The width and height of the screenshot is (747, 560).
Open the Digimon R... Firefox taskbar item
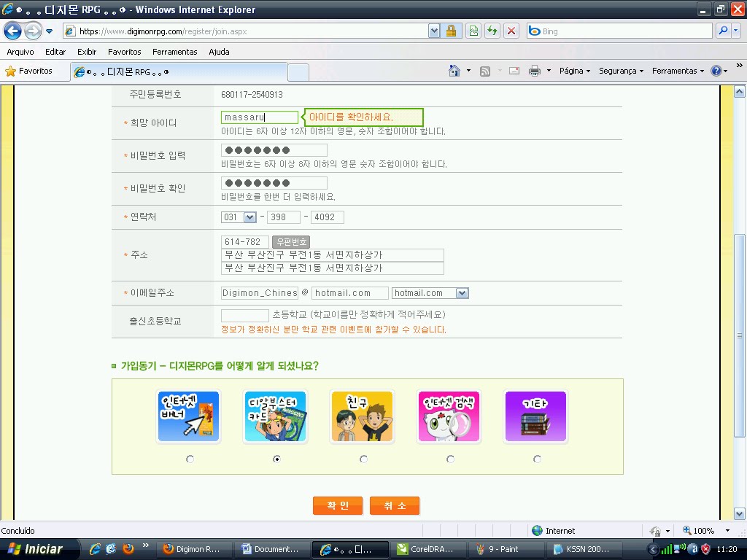point(195,549)
